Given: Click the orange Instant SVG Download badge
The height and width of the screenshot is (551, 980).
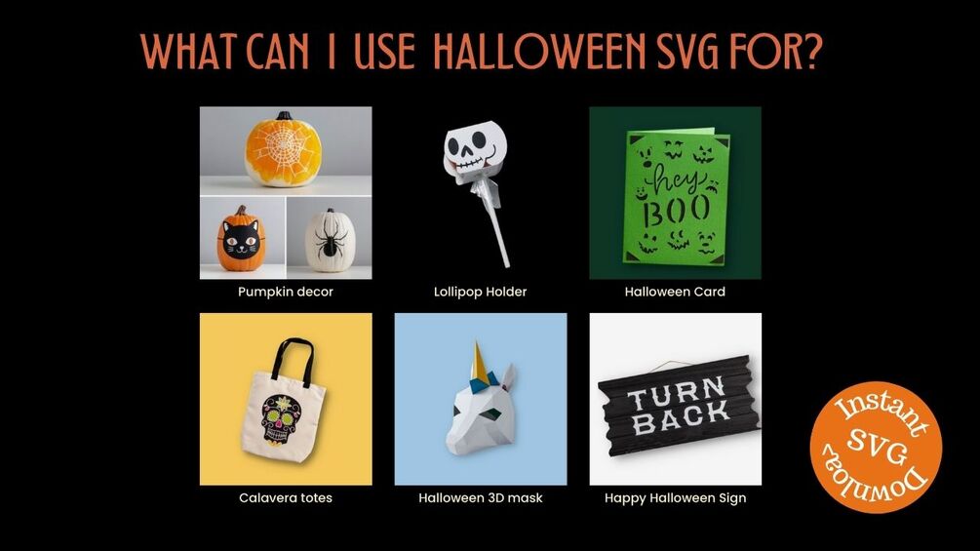Looking at the screenshot, I should click(876, 448).
